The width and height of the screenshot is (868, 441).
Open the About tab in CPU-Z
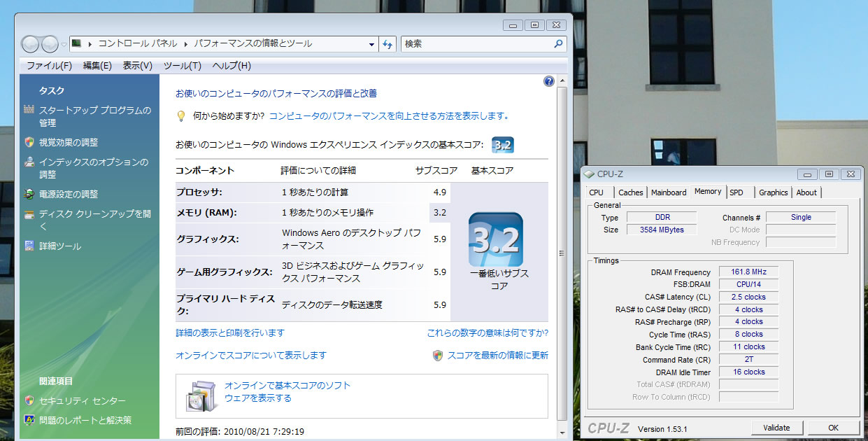tap(806, 192)
